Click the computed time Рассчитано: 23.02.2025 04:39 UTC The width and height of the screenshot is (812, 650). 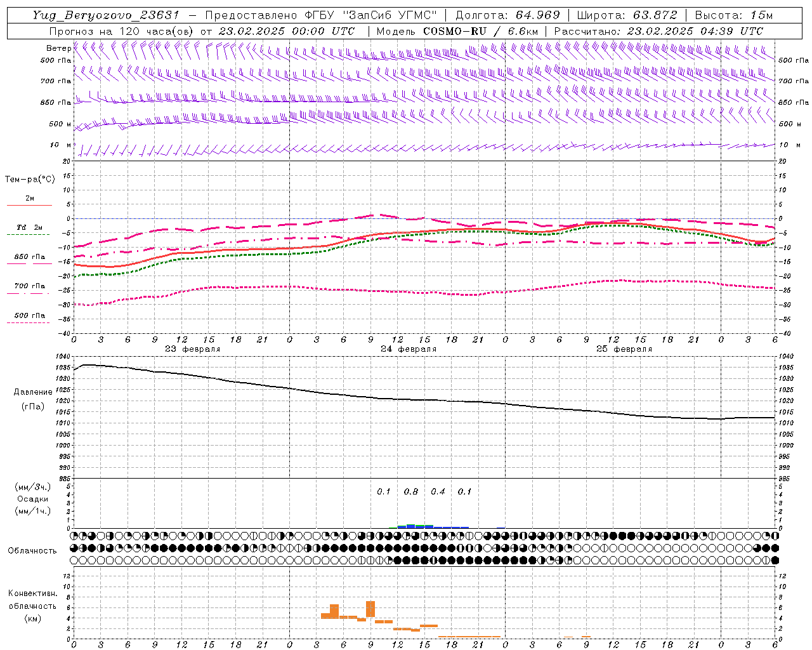pos(658,31)
